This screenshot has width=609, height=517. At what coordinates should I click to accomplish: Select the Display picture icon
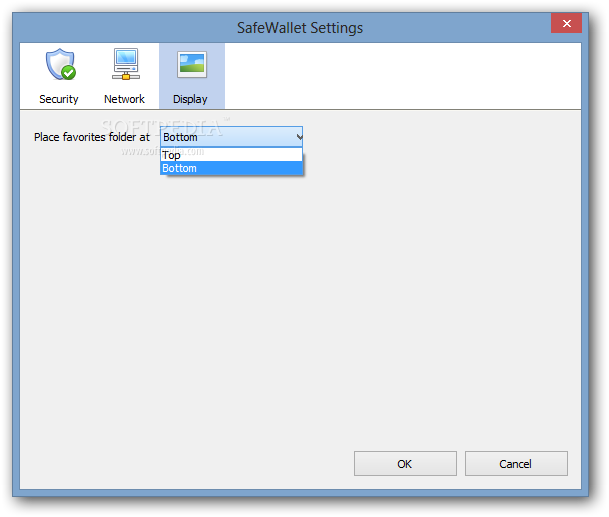(x=192, y=64)
